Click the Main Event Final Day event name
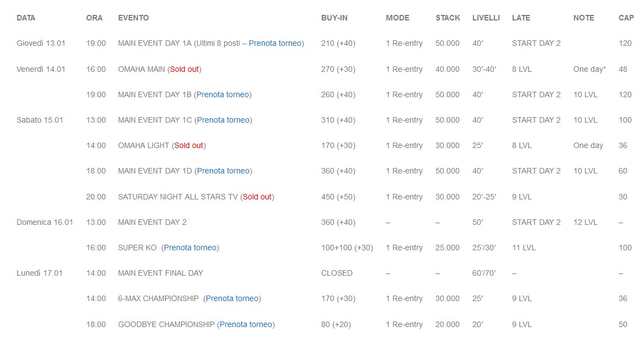Image resolution: width=644 pixels, height=342 pixels. coord(161,273)
